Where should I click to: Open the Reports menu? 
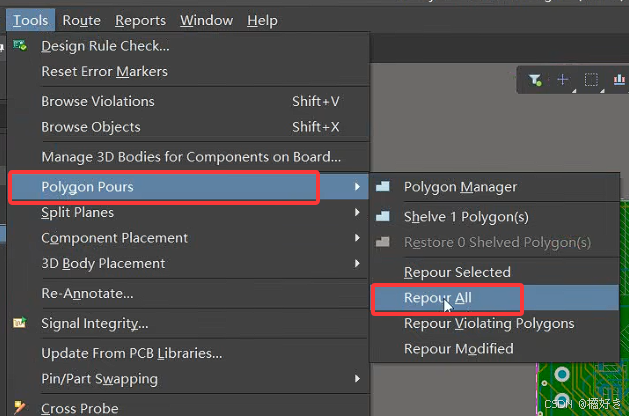click(x=140, y=20)
